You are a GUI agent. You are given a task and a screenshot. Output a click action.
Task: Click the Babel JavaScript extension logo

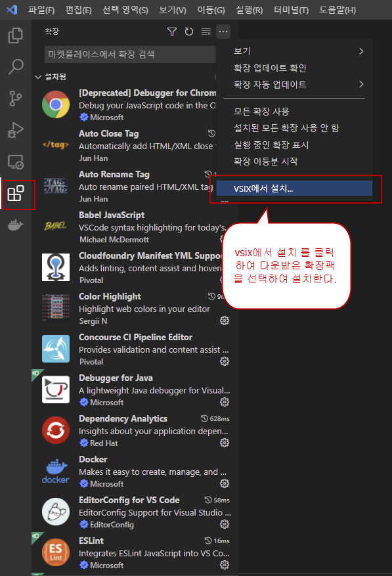pos(56,226)
